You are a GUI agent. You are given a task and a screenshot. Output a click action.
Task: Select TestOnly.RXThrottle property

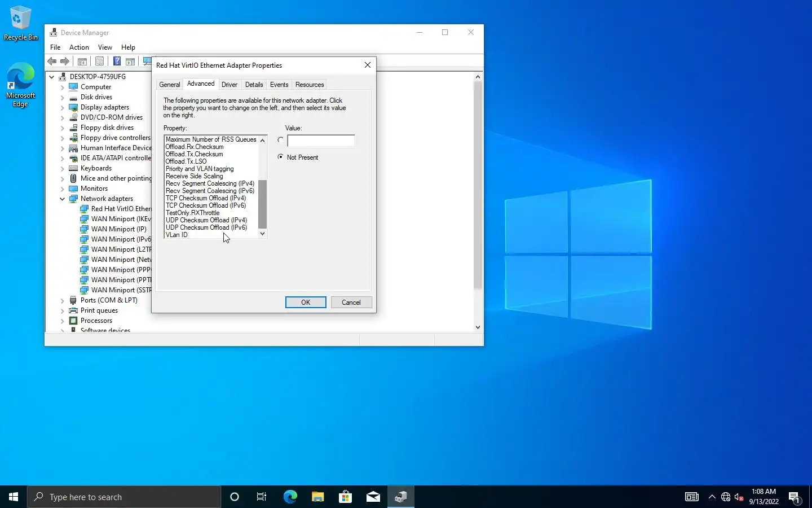193,213
